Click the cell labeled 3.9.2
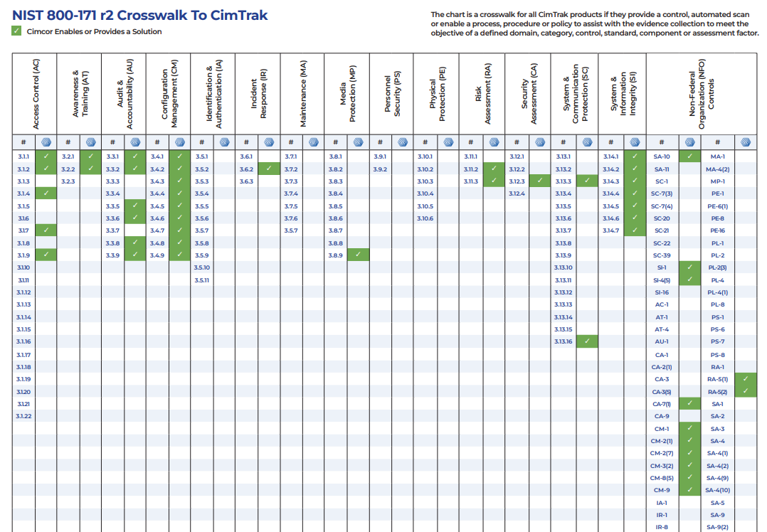This screenshot has width=767, height=532. tap(380, 169)
